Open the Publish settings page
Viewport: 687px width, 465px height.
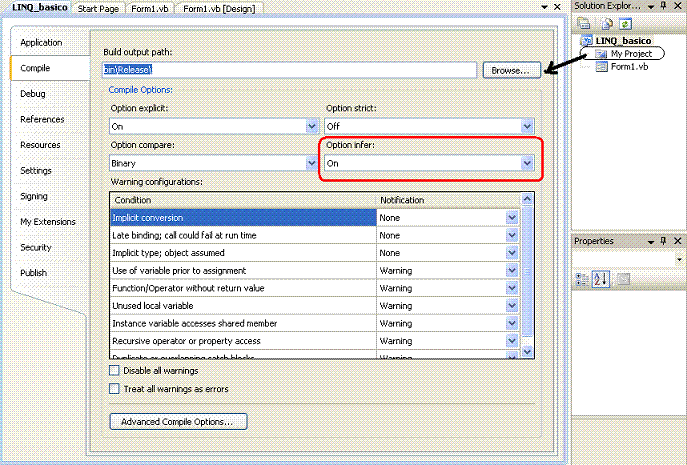click(x=33, y=273)
